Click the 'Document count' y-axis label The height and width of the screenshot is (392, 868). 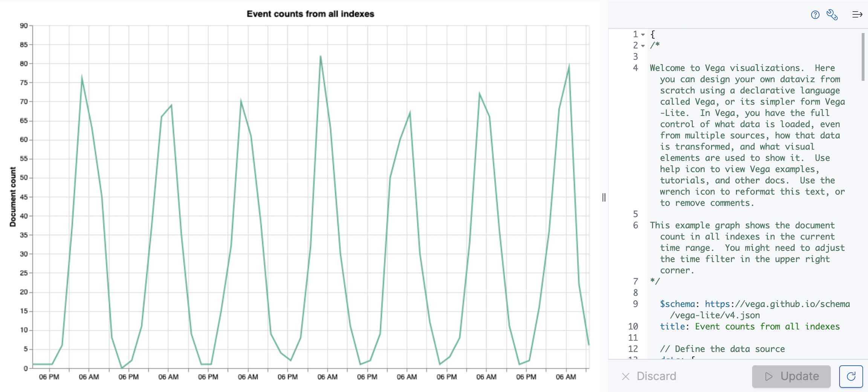click(13, 197)
